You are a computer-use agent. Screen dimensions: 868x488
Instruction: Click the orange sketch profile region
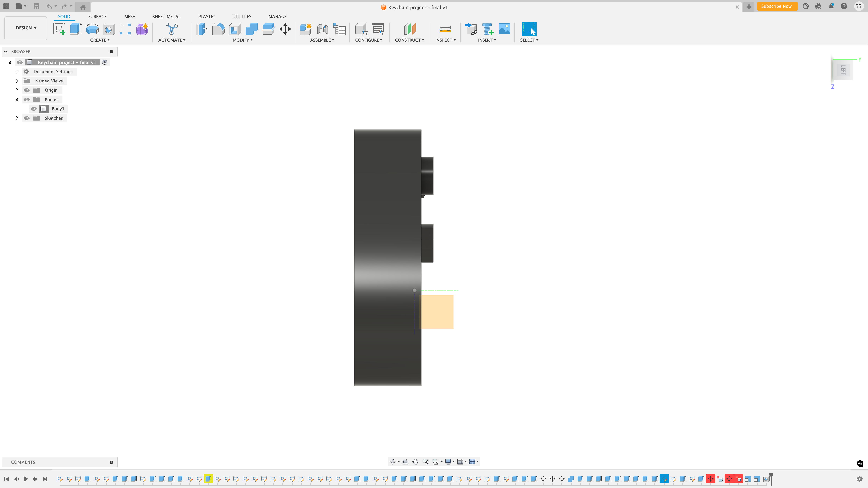(x=437, y=312)
